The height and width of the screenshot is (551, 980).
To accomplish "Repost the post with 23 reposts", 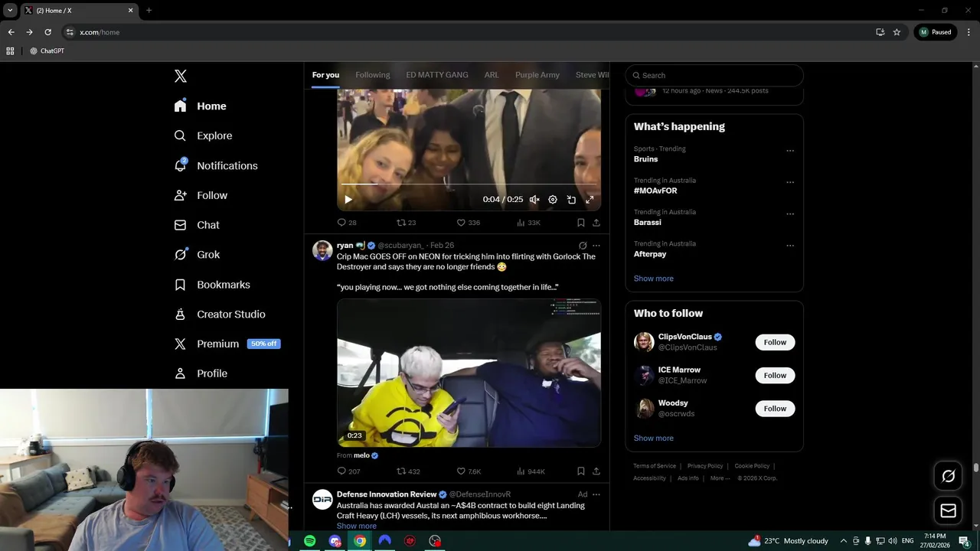I will (x=406, y=223).
